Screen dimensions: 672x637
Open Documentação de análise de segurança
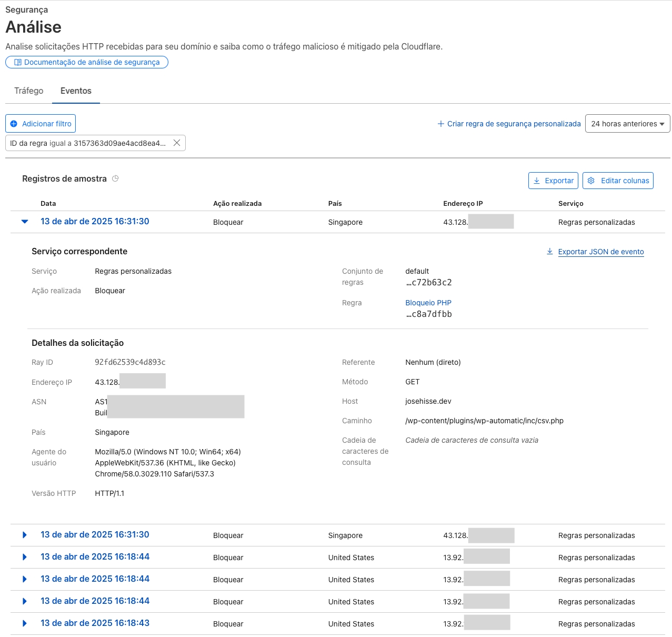[x=92, y=62]
